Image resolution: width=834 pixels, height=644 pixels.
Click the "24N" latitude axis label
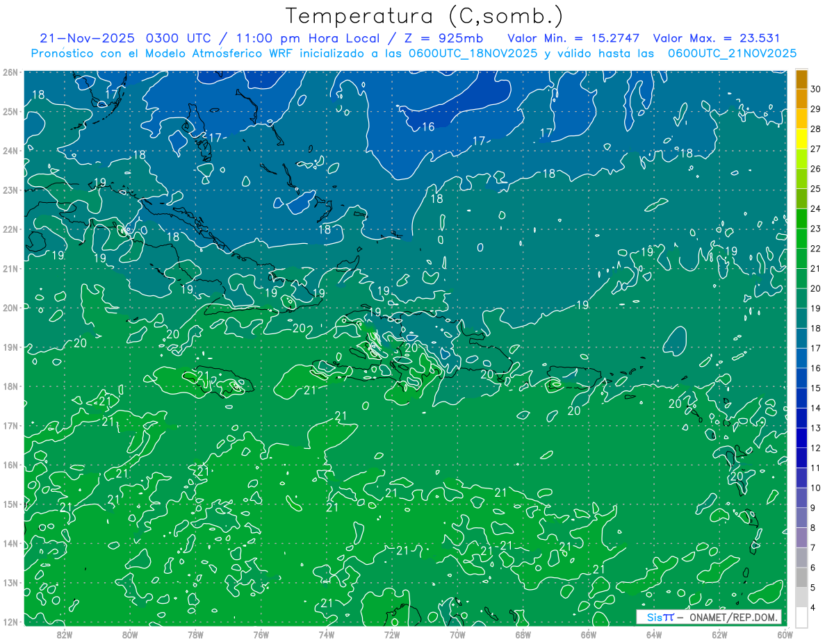pyautogui.click(x=10, y=151)
